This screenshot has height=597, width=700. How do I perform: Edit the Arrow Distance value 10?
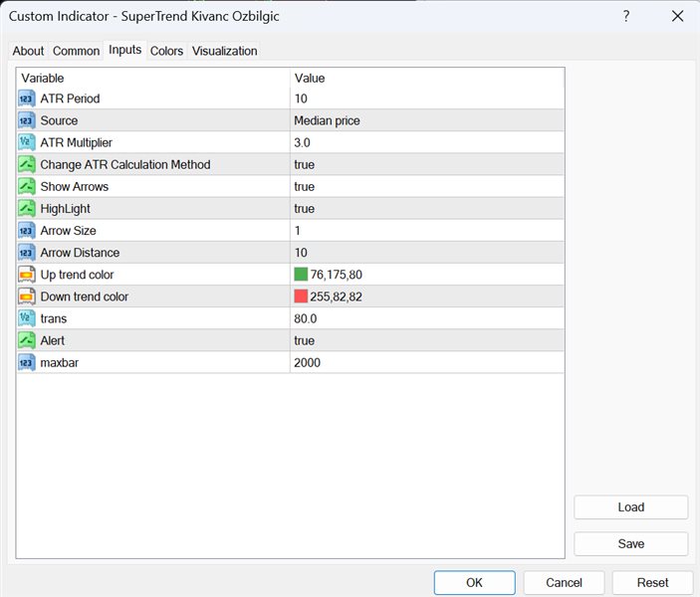tap(301, 253)
